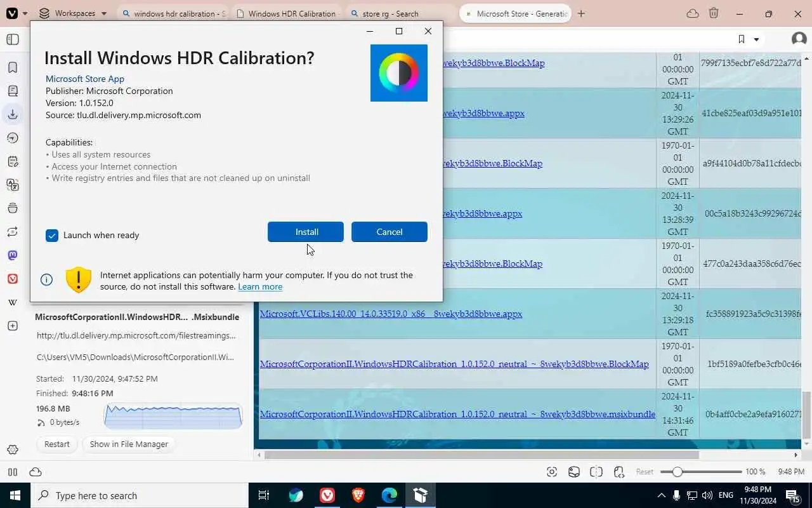The height and width of the screenshot is (508, 812).
Task: Open the tab tiling icon in status bar
Action: pos(596,472)
